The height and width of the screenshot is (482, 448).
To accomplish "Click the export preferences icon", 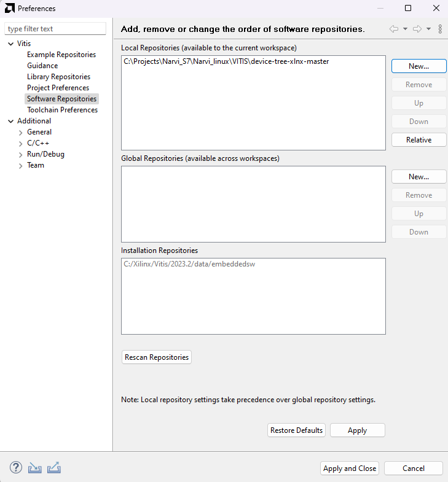I will [x=54, y=468].
